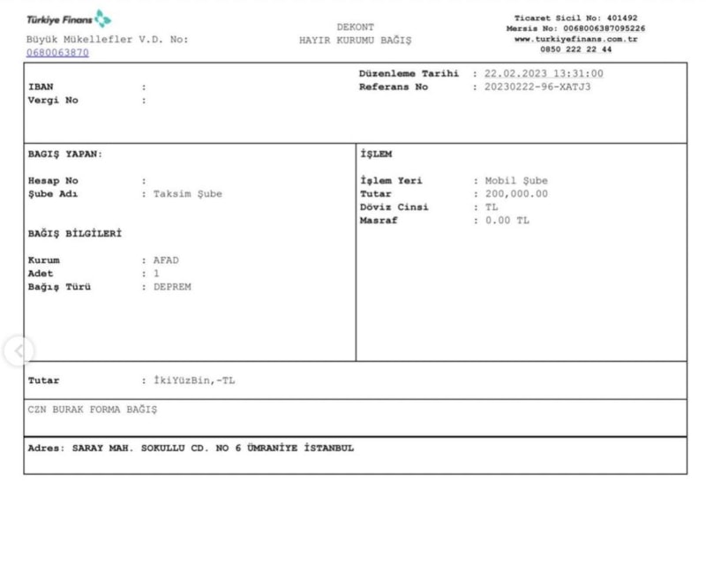
Task: Click the Adres line at the bottom
Action: pyautogui.click(x=191, y=448)
